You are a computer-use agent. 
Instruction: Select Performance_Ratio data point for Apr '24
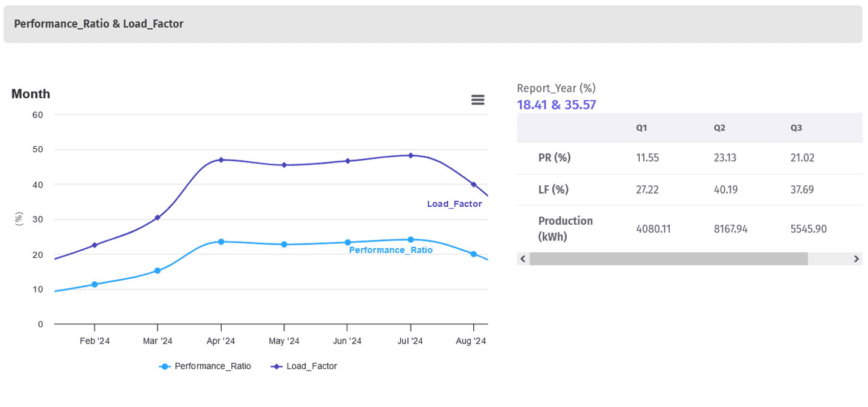tap(221, 242)
